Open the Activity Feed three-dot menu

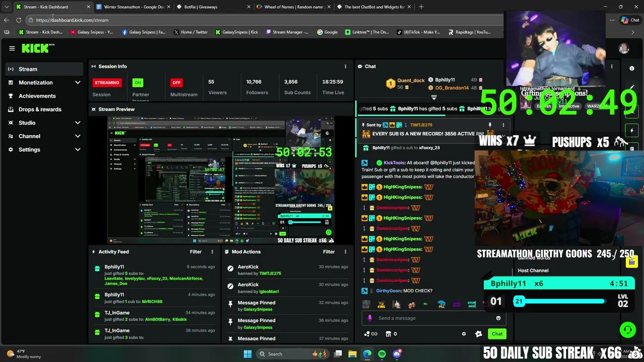click(212, 252)
